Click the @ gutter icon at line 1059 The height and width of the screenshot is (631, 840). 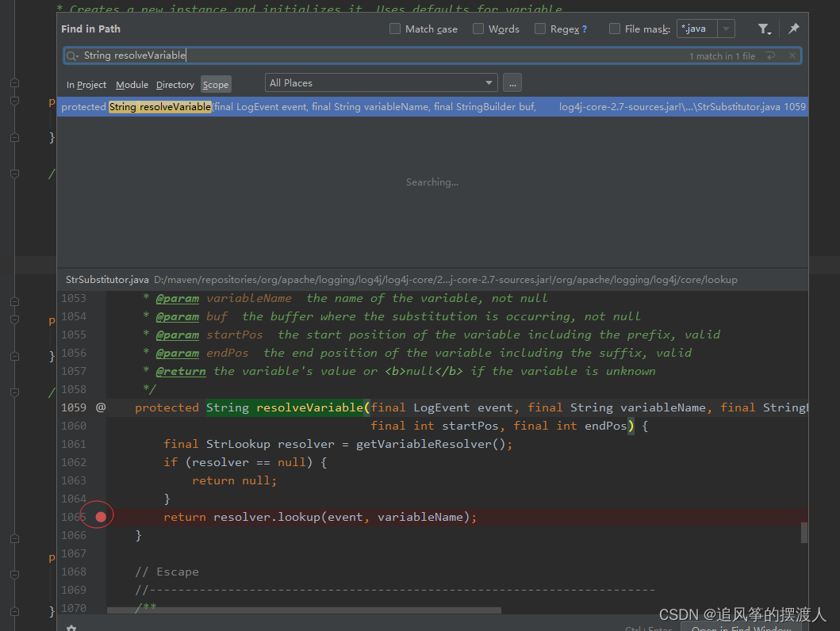[101, 407]
